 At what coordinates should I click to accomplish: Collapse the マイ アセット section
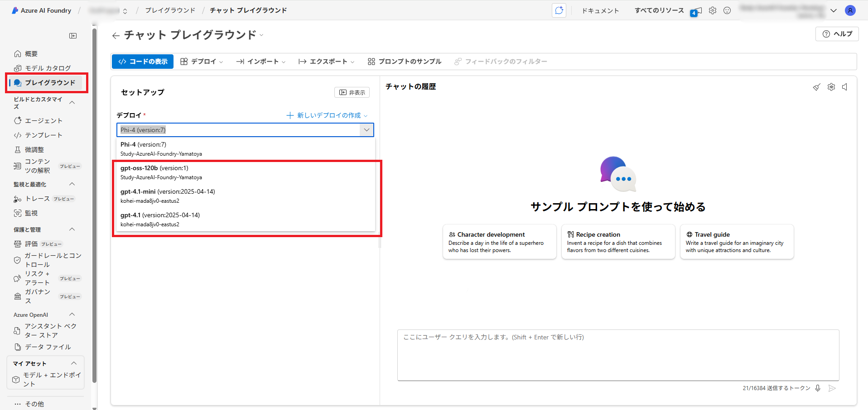(x=74, y=363)
